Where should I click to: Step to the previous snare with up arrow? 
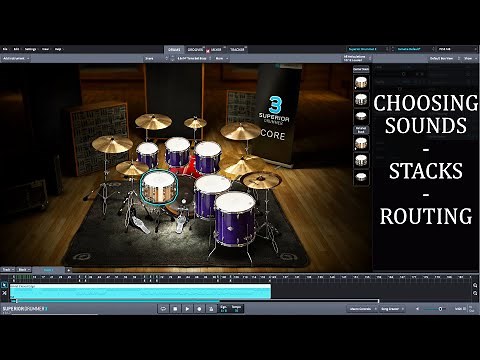pos(172,57)
